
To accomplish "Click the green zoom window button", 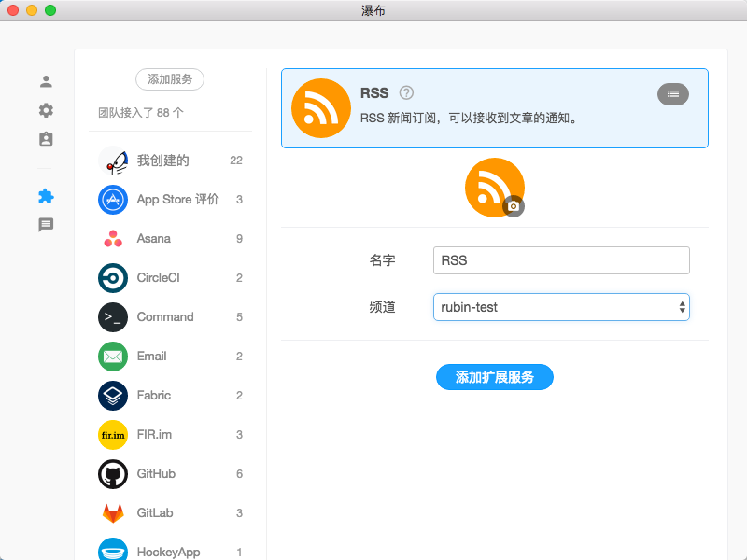I will pyautogui.click(x=50, y=10).
